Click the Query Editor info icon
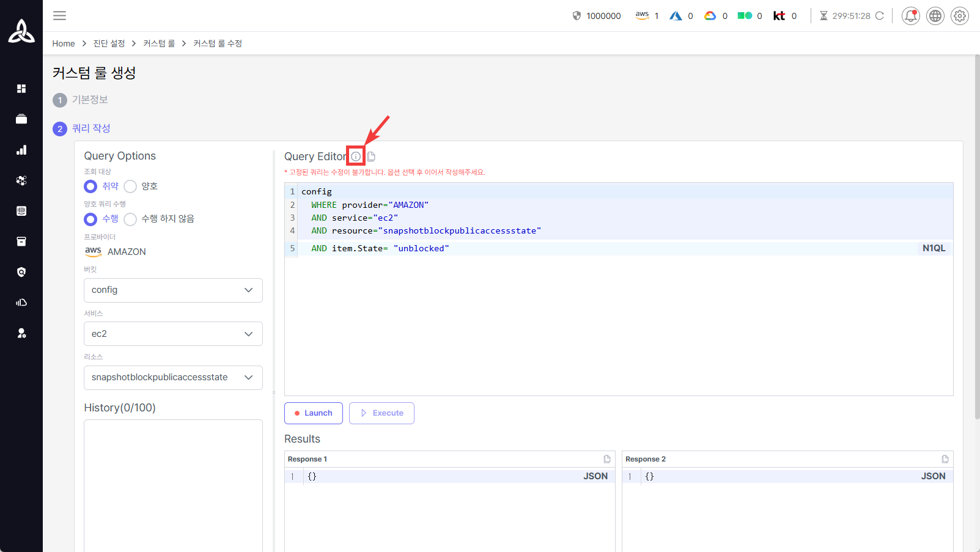This screenshot has width=980, height=552. (x=356, y=156)
